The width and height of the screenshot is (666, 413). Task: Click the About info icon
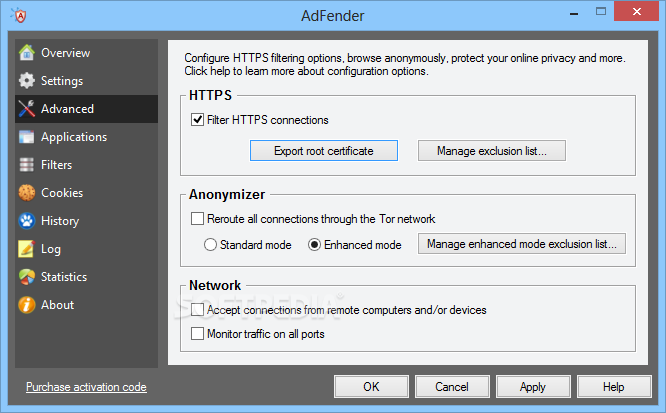[x=27, y=305]
